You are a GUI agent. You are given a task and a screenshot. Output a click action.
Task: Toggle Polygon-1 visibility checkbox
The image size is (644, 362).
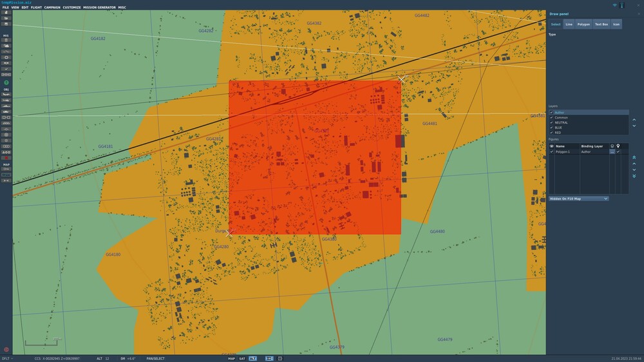pyautogui.click(x=552, y=151)
